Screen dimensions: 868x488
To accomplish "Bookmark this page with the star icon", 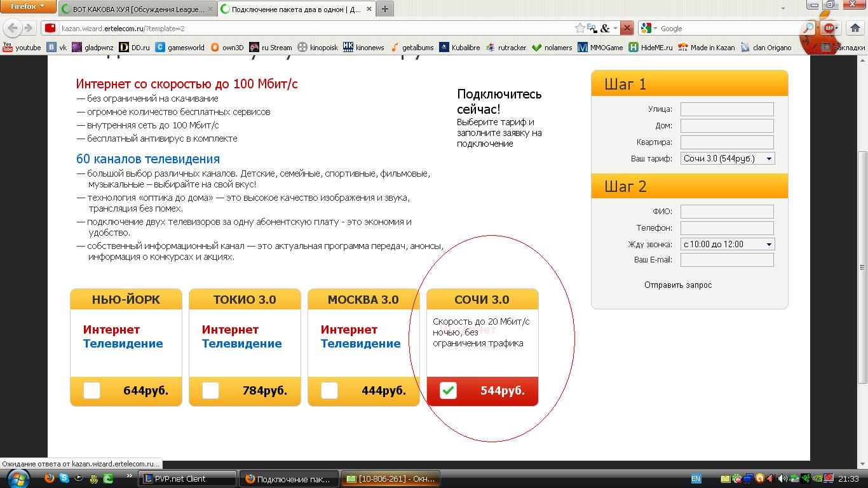I will tap(580, 28).
